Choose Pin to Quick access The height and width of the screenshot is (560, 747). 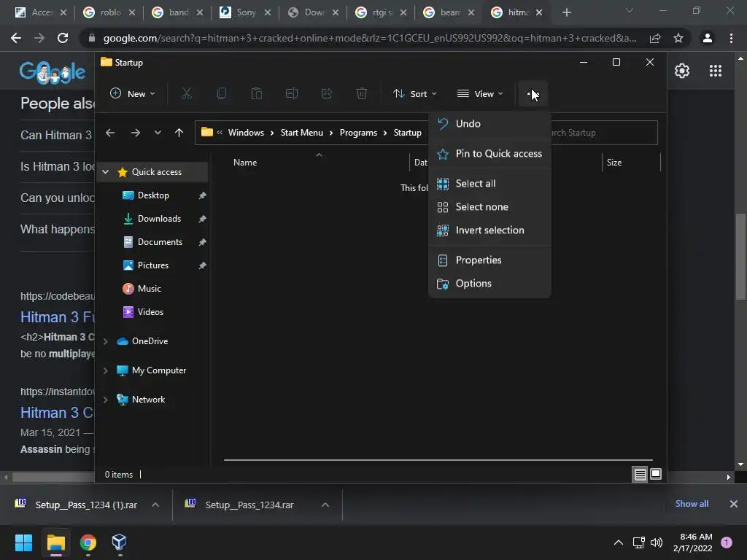(x=489, y=154)
